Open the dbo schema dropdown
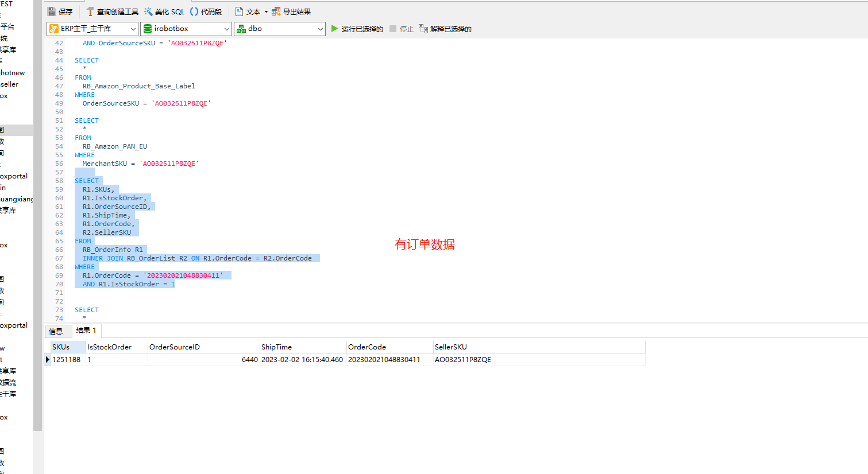868x474 pixels. tap(280, 29)
